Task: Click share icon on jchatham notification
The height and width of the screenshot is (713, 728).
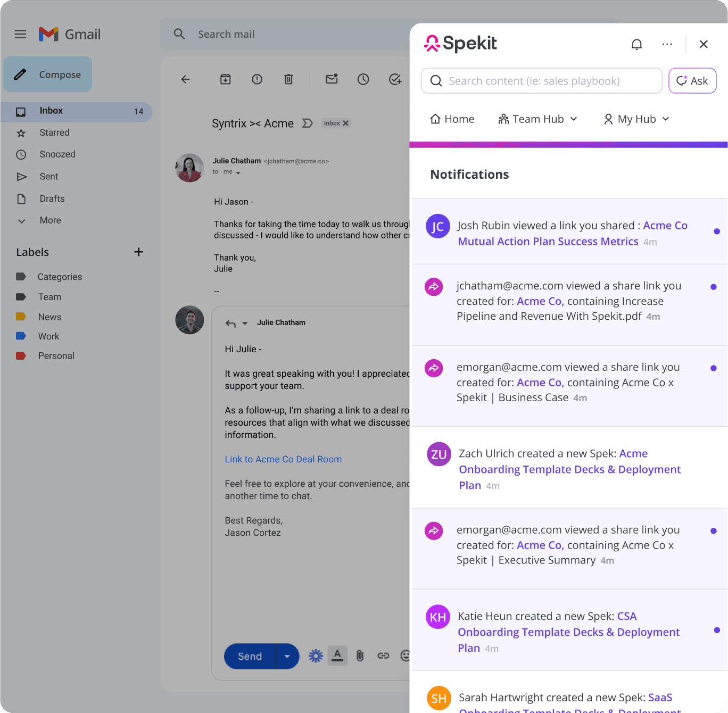Action: pos(434,287)
